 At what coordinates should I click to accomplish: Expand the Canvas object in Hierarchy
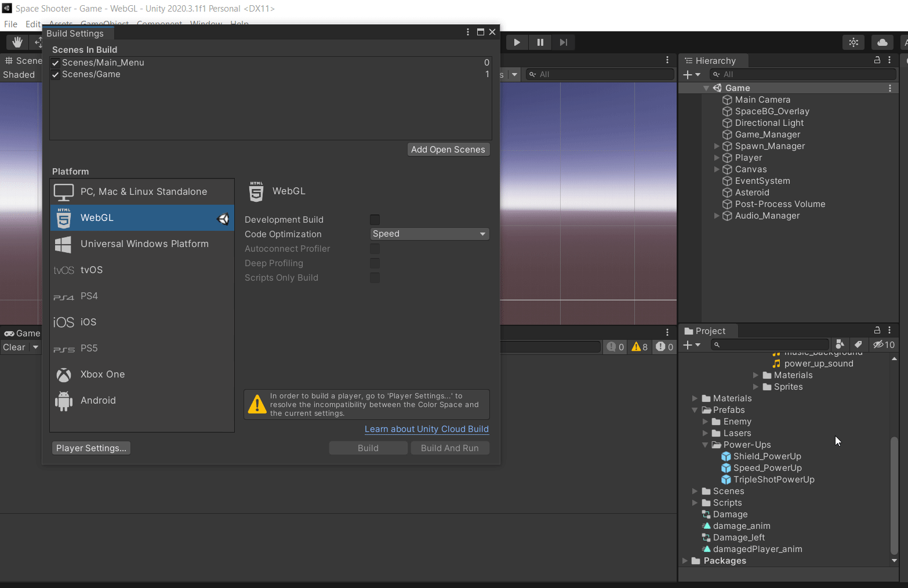(717, 169)
